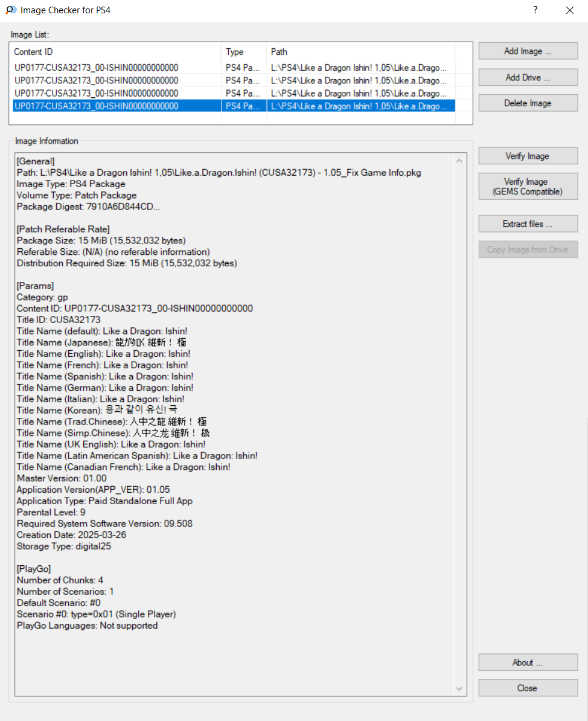This screenshot has width=588, height=721.
Task: Click the Category: gp line
Action: point(42,298)
